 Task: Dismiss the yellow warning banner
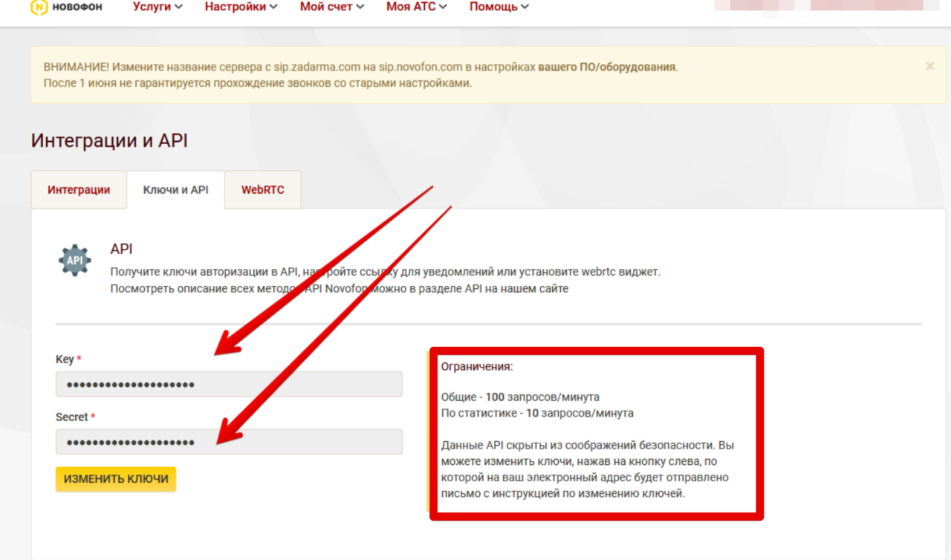click(929, 66)
